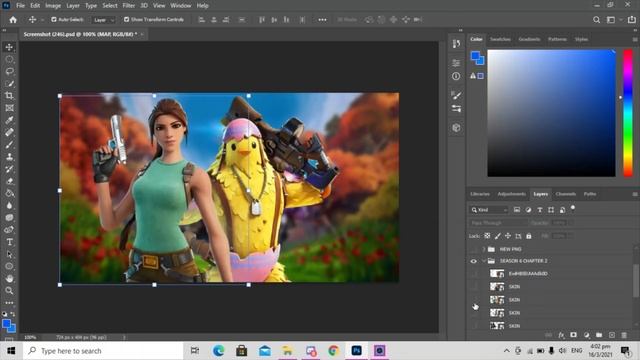Select the Horizontal Type tool
The width and height of the screenshot is (640, 360).
tap(9, 242)
